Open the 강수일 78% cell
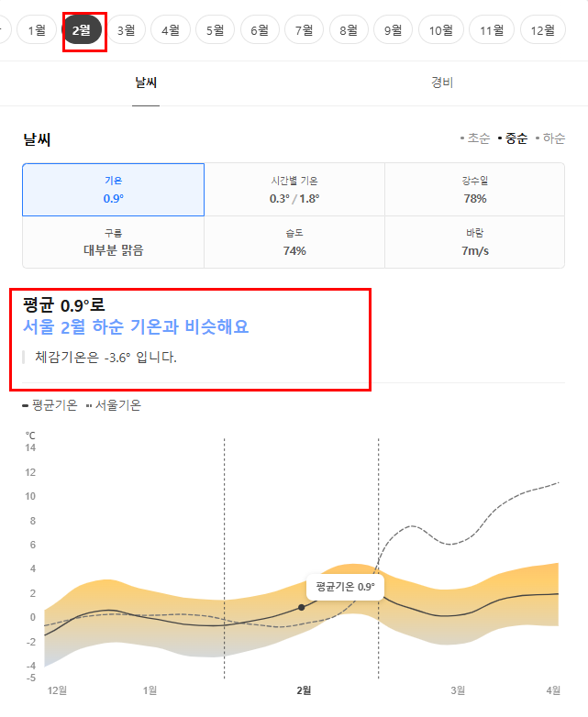 tap(474, 189)
